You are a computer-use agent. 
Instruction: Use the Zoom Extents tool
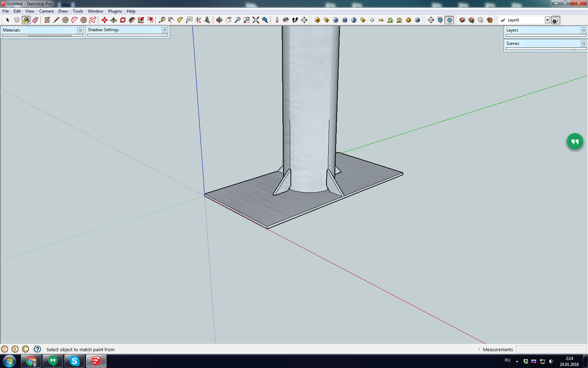click(x=256, y=20)
